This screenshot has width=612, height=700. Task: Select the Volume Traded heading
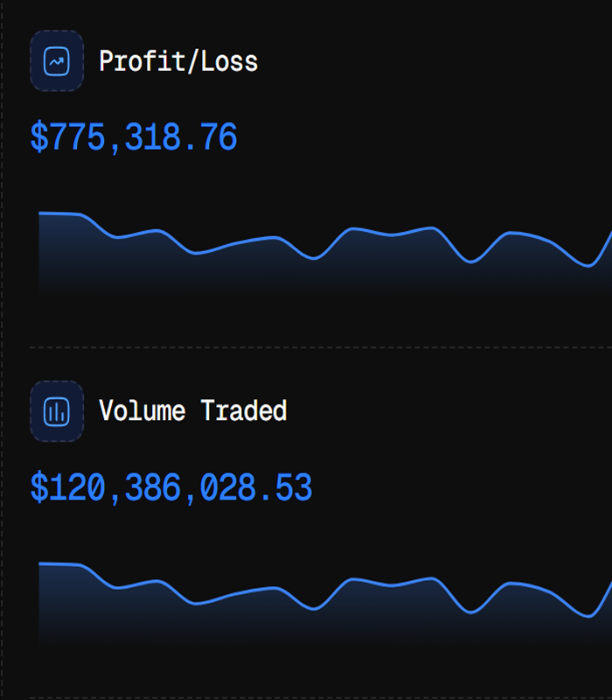tap(192, 410)
